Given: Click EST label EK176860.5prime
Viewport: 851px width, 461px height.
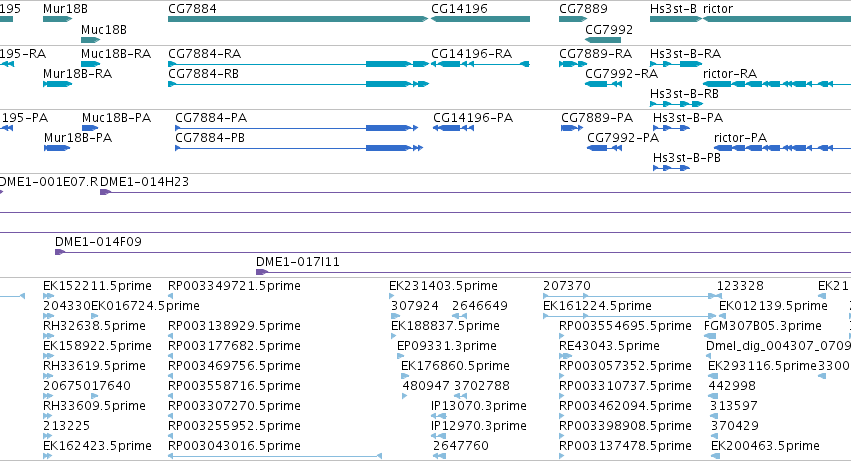Looking at the screenshot, I should tap(455, 367).
